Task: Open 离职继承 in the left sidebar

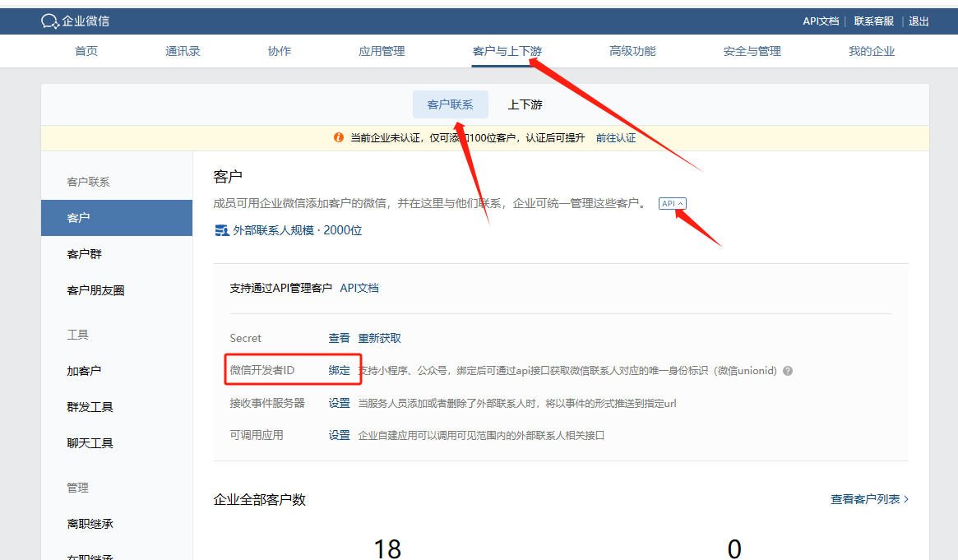Action: (90, 524)
